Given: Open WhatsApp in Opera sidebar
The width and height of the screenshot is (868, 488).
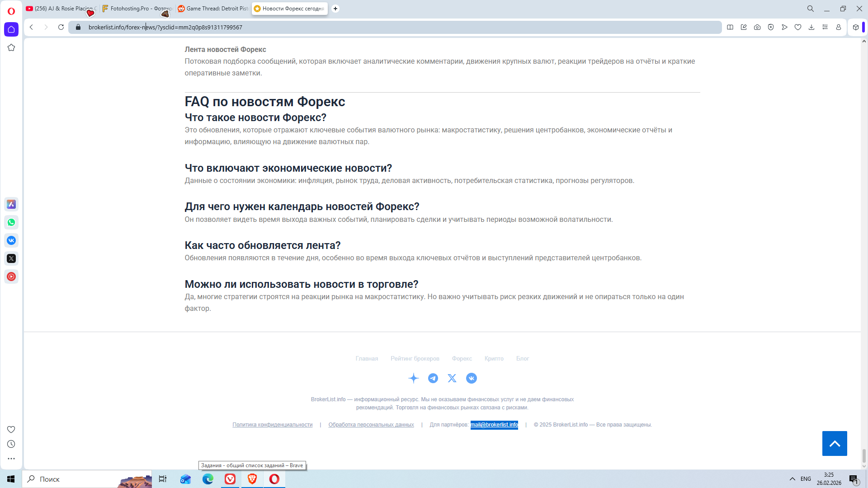Looking at the screenshot, I should pyautogui.click(x=11, y=222).
